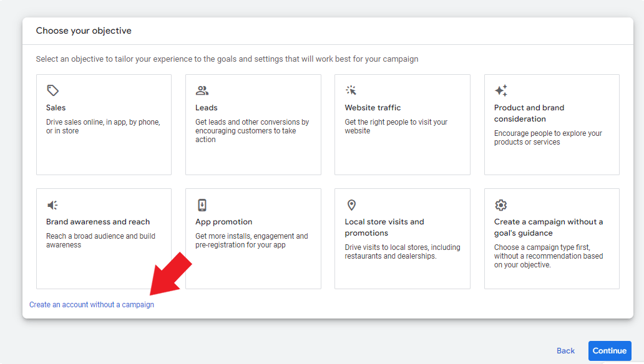Pick the Website traffic objective title
Image resolution: width=644 pixels, height=364 pixels.
point(373,108)
